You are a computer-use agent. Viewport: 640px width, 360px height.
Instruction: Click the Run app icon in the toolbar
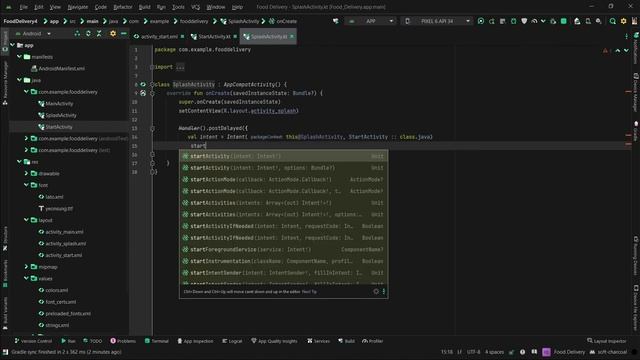tap(481, 21)
